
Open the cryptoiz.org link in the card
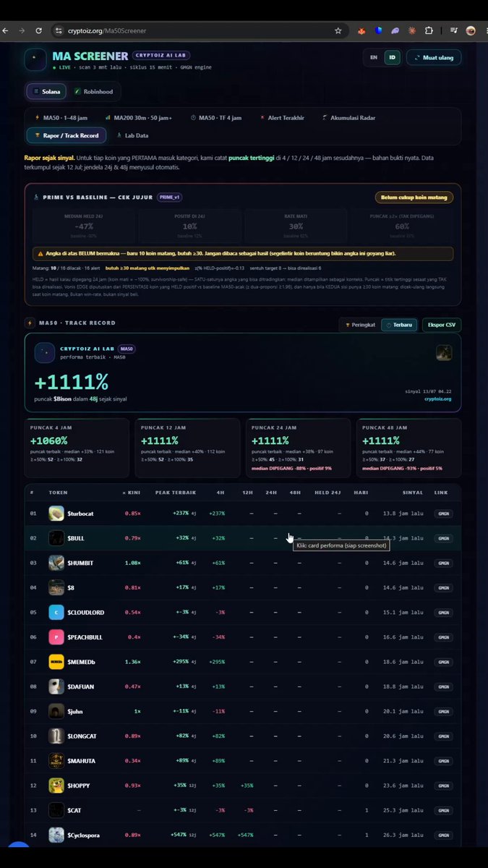[x=437, y=399]
